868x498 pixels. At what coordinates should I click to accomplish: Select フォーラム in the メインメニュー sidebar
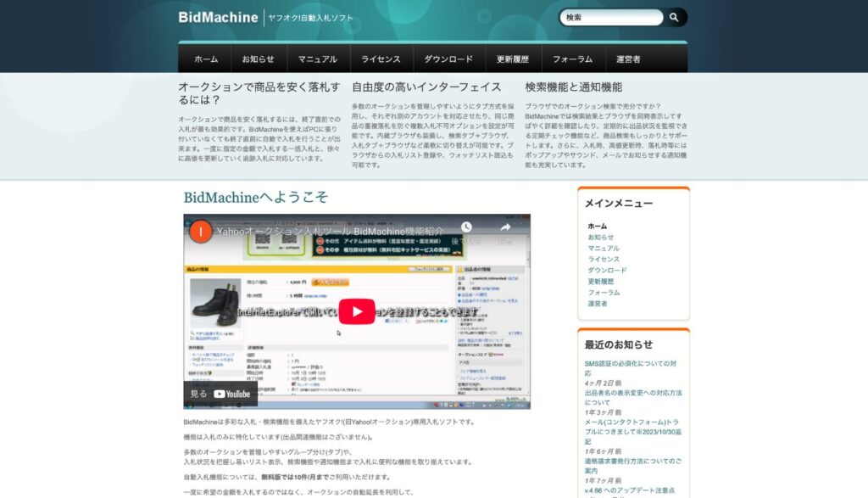tap(604, 293)
